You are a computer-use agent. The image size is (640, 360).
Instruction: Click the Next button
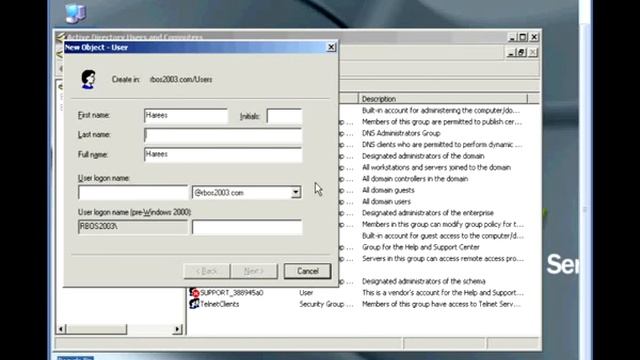pyautogui.click(x=254, y=271)
